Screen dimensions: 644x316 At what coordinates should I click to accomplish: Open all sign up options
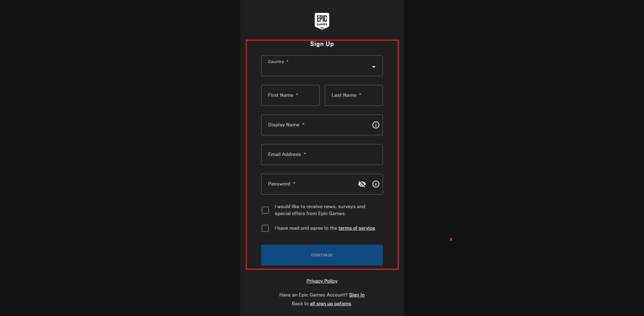click(330, 303)
